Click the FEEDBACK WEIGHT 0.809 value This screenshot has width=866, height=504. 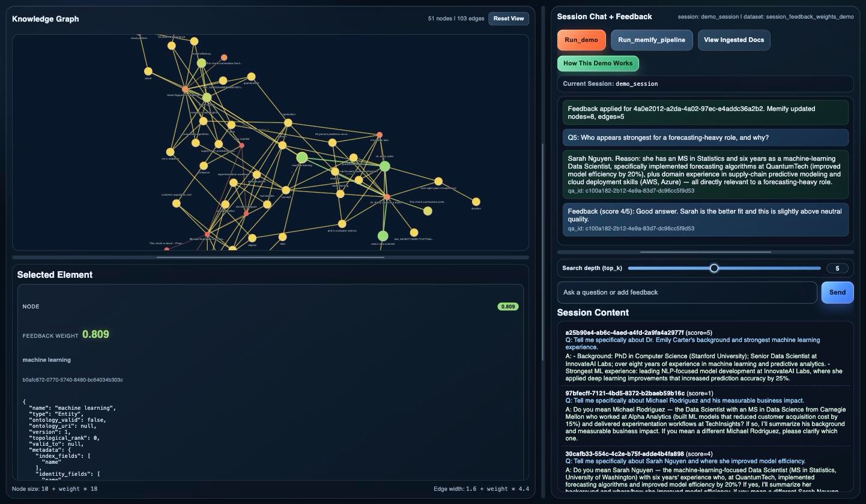coord(95,334)
